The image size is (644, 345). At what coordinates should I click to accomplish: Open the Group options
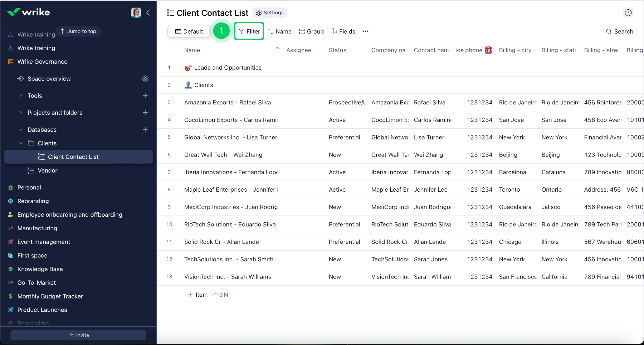click(311, 31)
